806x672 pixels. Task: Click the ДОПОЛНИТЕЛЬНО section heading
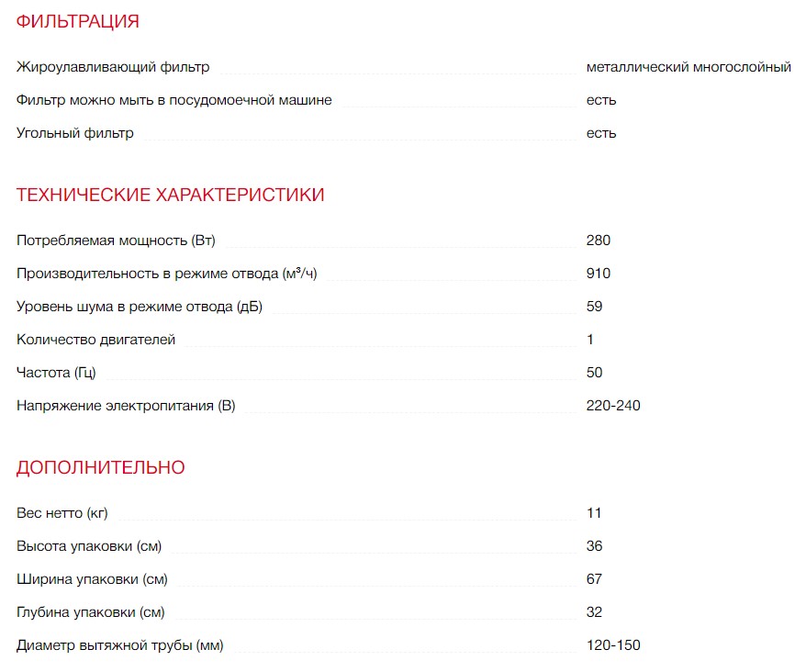(100, 467)
